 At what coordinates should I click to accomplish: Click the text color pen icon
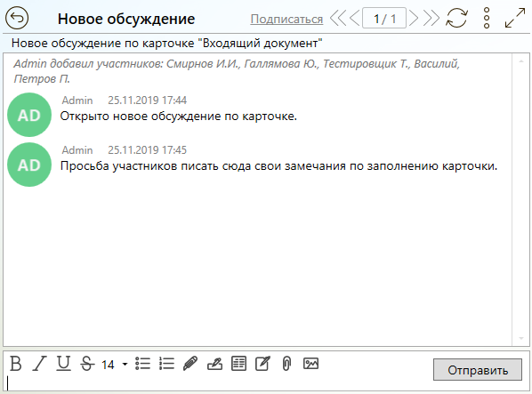click(214, 364)
